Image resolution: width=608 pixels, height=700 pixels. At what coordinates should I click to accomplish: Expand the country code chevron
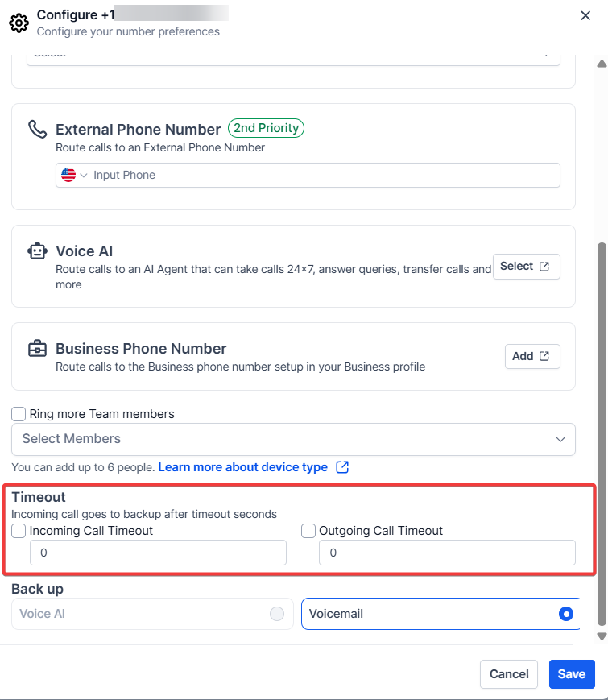click(x=84, y=175)
